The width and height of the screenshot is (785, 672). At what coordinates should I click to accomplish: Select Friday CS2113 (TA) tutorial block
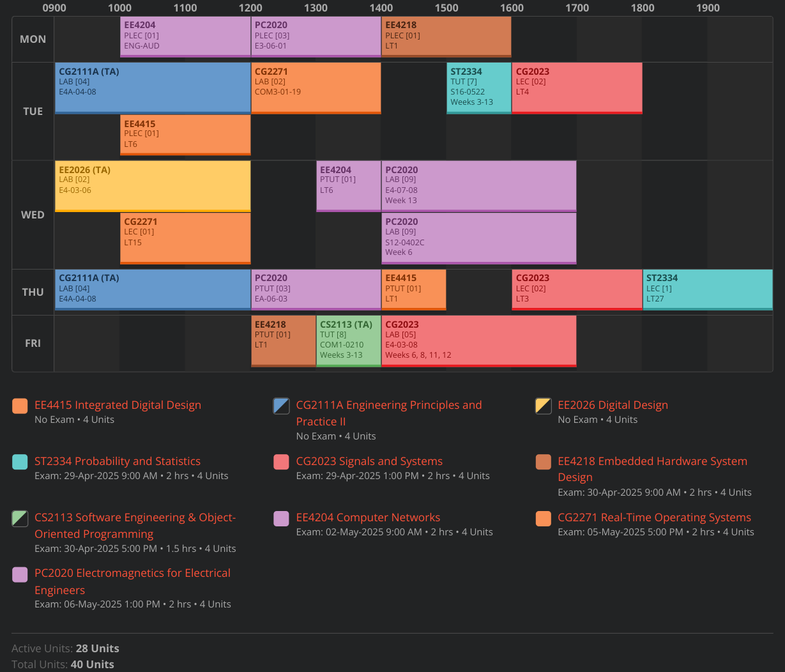coord(348,340)
